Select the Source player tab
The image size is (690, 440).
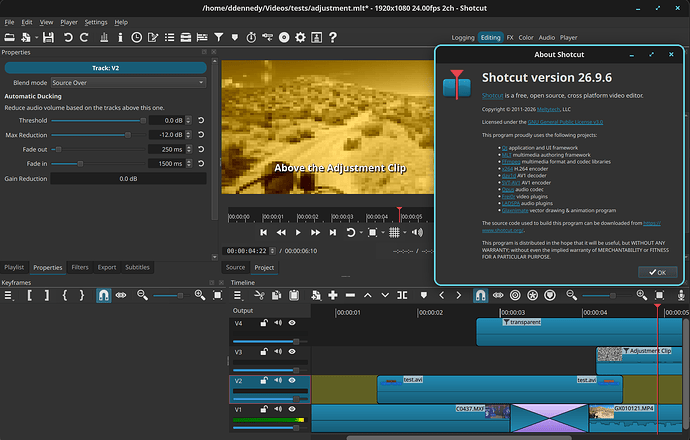(235, 267)
